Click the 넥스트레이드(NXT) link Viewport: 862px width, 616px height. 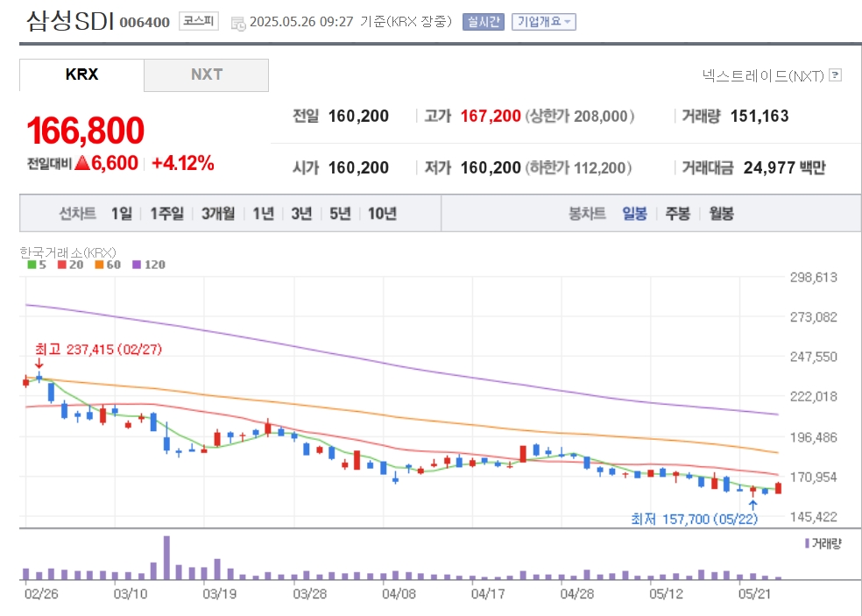pyautogui.click(x=763, y=75)
